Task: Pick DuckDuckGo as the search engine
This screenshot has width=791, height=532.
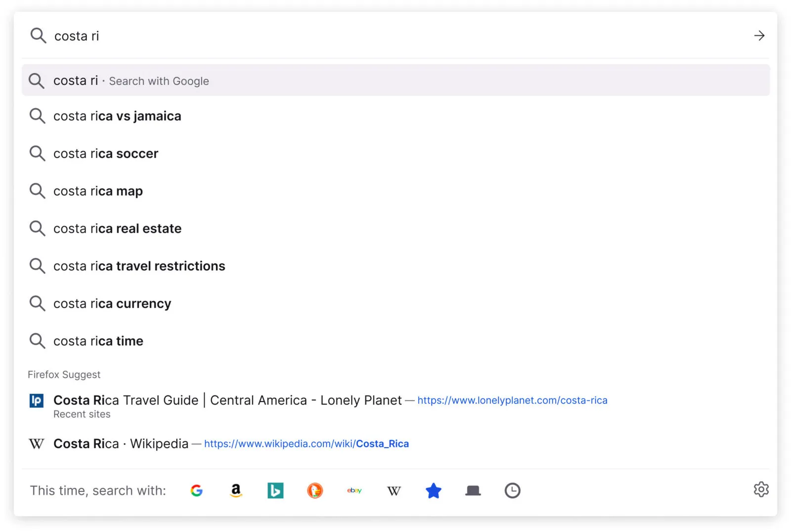Action: [x=315, y=491]
